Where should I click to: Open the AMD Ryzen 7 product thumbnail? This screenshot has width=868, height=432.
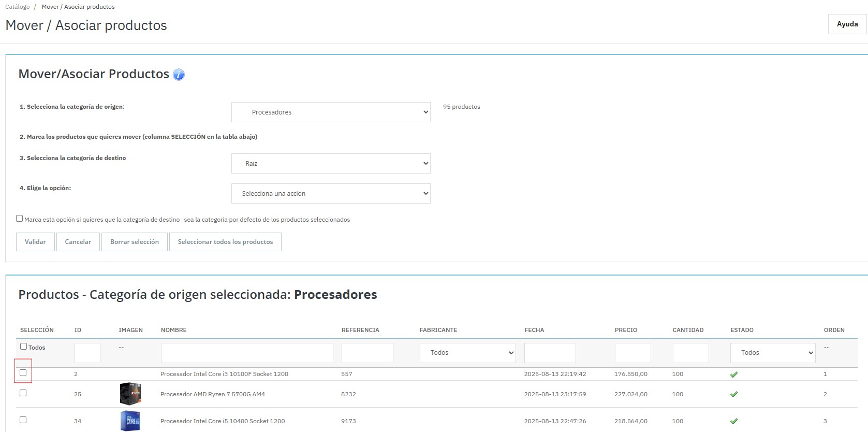tap(130, 394)
